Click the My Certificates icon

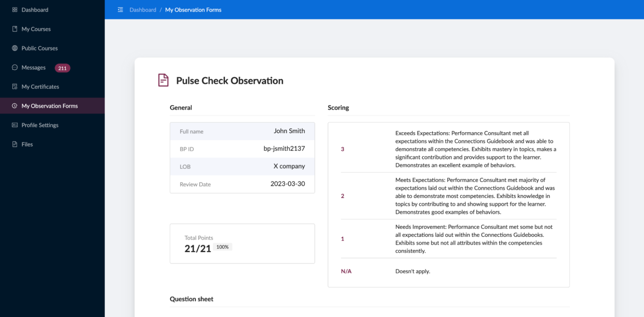[15, 87]
